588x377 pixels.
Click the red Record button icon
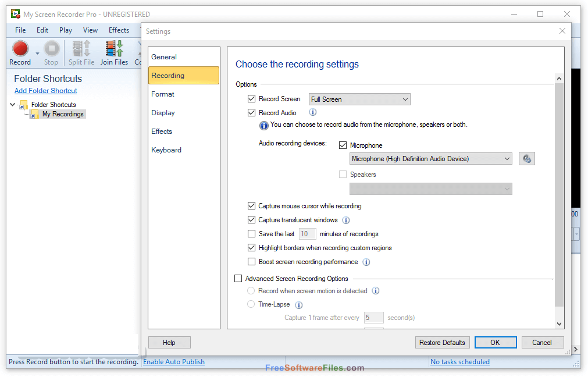click(20, 49)
